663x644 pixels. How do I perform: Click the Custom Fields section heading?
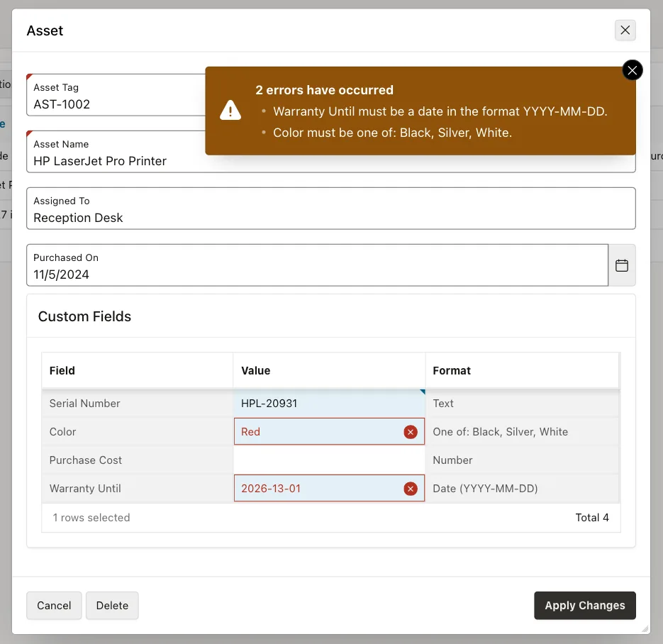point(84,316)
